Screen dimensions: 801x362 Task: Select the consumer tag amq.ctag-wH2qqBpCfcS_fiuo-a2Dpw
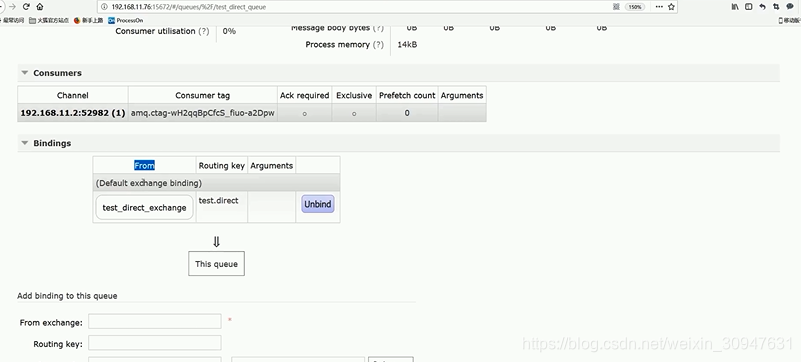pos(203,113)
